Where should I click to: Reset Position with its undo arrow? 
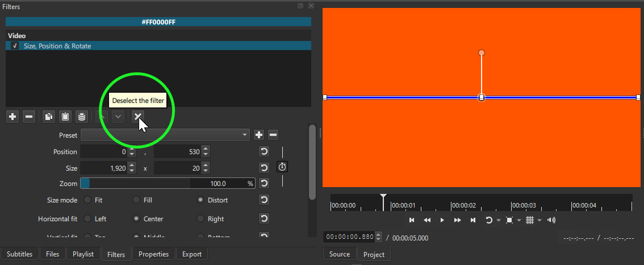point(264,152)
